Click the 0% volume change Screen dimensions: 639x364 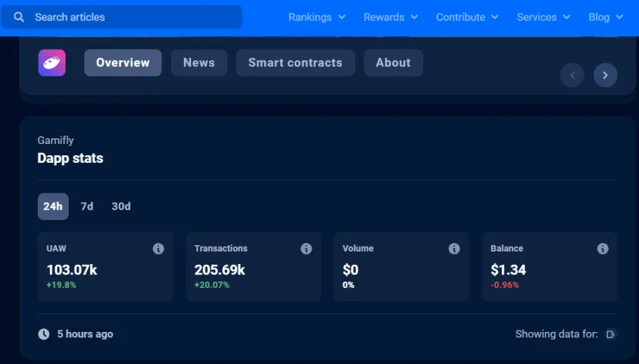pyautogui.click(x=348, y=285)
